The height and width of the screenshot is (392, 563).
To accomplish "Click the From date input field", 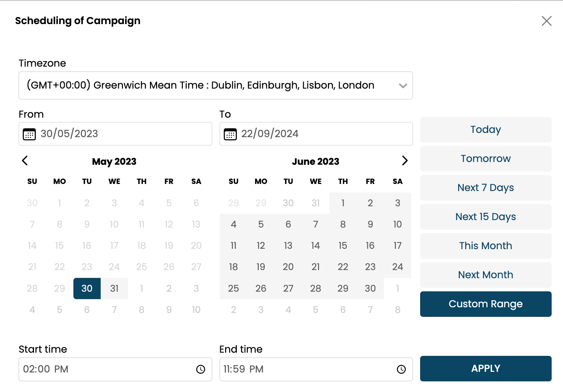I will (x=121, y=134).
